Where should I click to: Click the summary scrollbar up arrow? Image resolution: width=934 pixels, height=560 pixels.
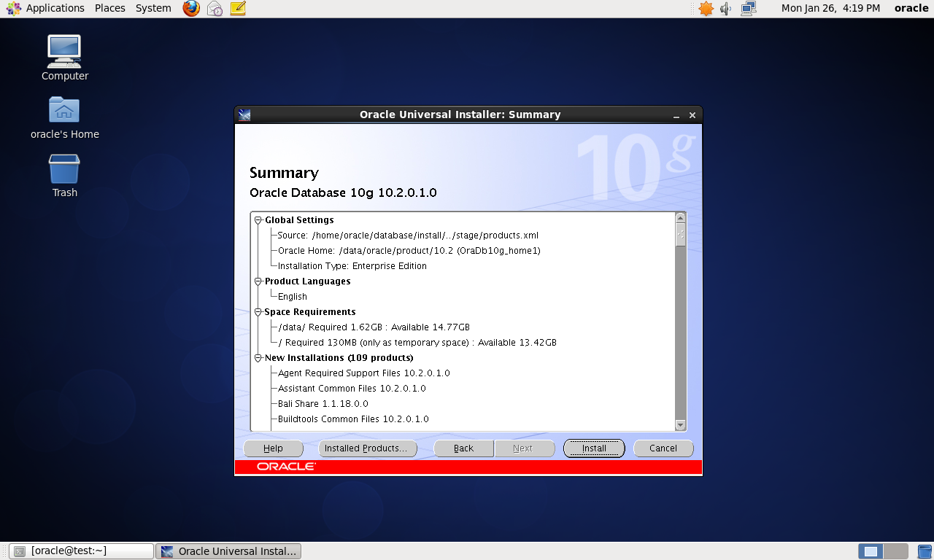click(x=681, y=218)
